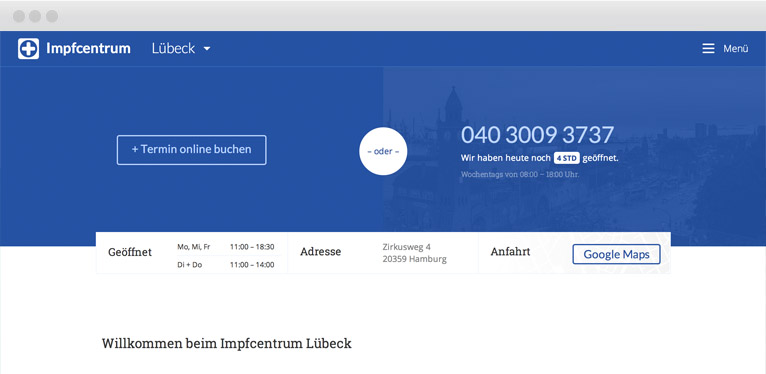Expand the Lübeck location dropdown arrow
The height and width of the screenshot is (374, 766).
coord(207,49)
